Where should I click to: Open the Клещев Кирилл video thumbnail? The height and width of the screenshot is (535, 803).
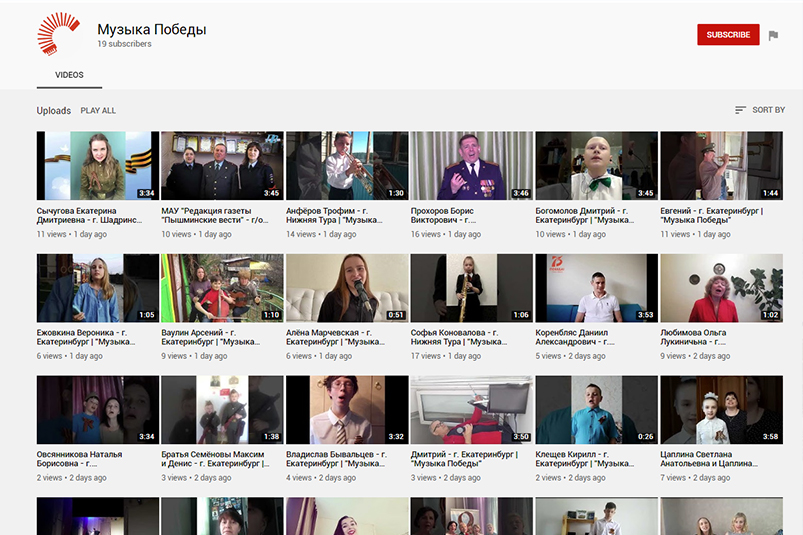[x=596, y=410]
